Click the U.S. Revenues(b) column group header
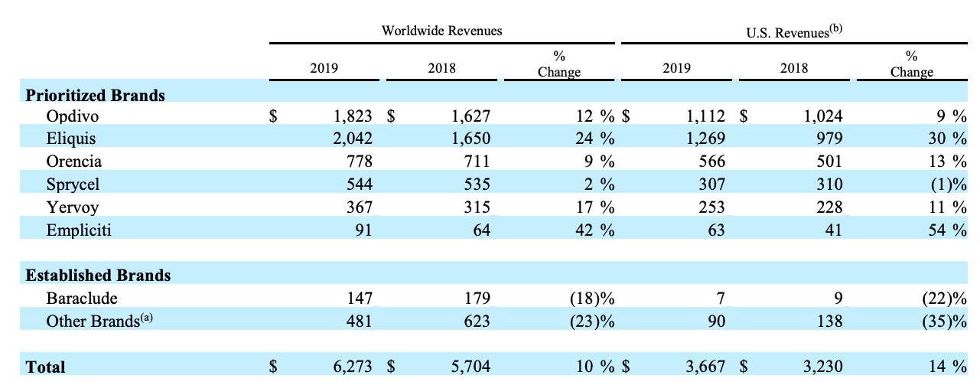The height and width of the screenshot is (385, 980). tap(794, 31)
